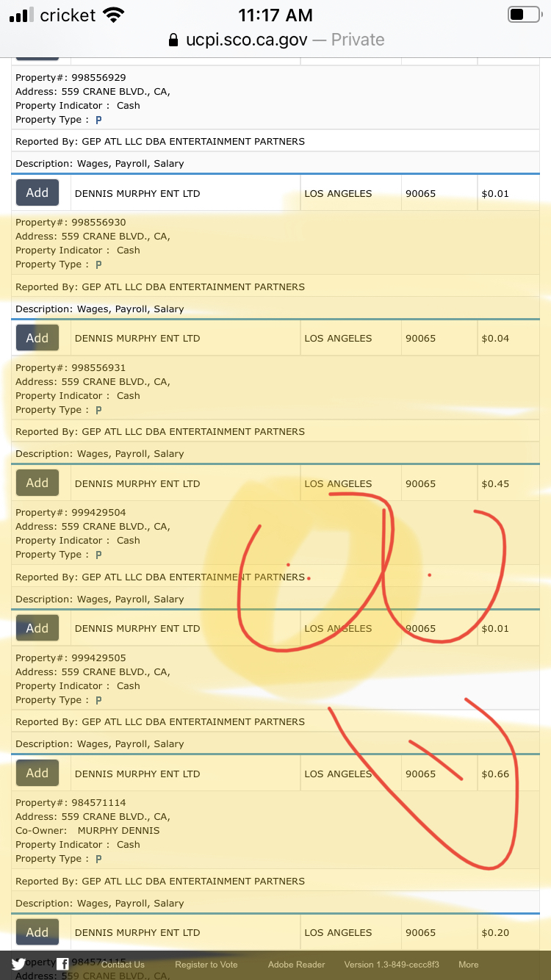Image resolution: width=551 pixels, height=980 pixels.
Task: Select the $0.04 amount cell
Action: coord(508,339)
